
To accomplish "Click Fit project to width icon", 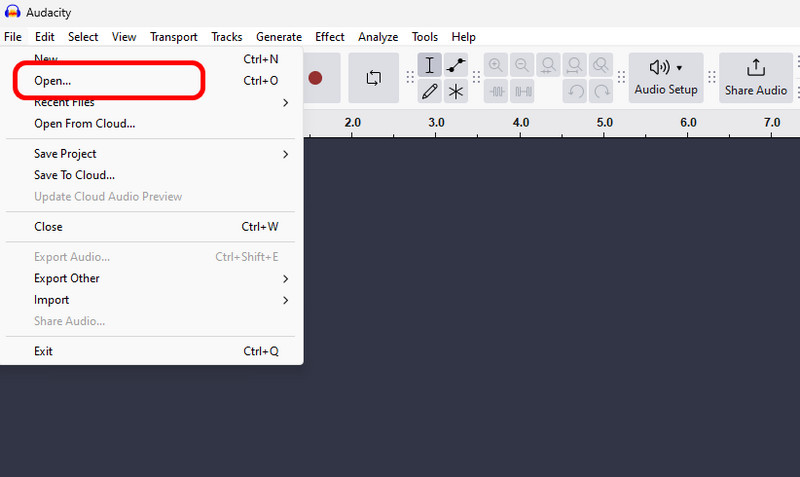I will click(x=574, y=65).
